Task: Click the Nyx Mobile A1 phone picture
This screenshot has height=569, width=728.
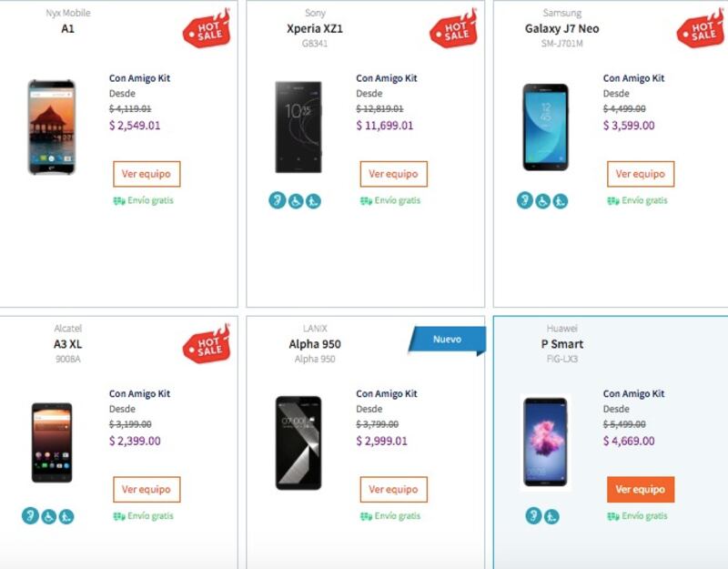Action: (x=52, y=127)
